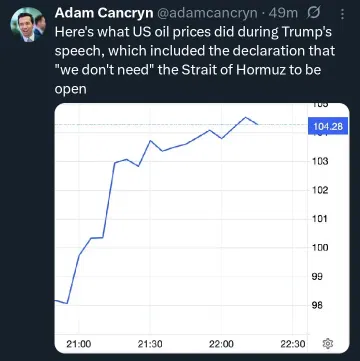Click the Adam Cancryn display name
The width and height of the screenshot is (360, 361).
[x=104, y=13]
